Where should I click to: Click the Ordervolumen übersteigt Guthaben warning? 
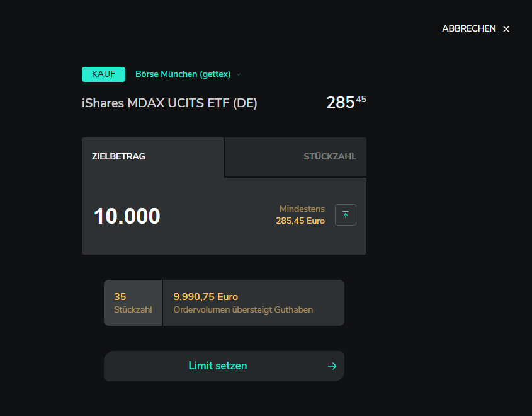(x=243, y=309)
